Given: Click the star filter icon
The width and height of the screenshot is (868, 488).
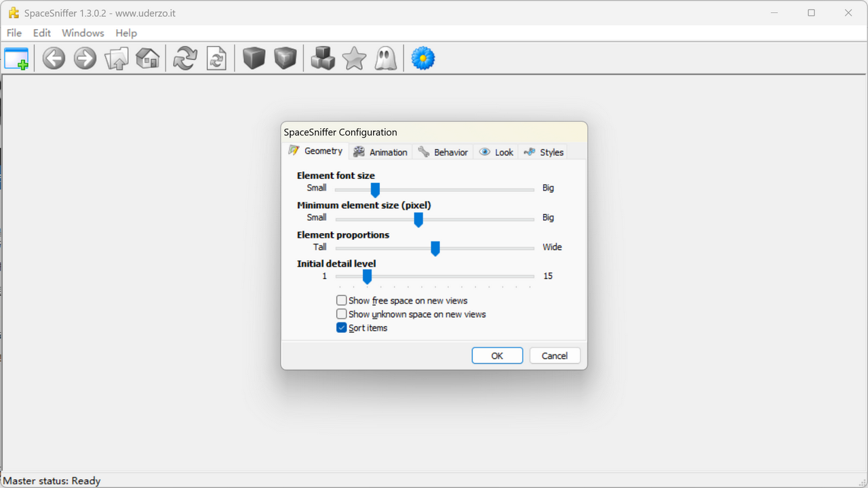Looking at the screenshot, I should (x=353, y=58).
